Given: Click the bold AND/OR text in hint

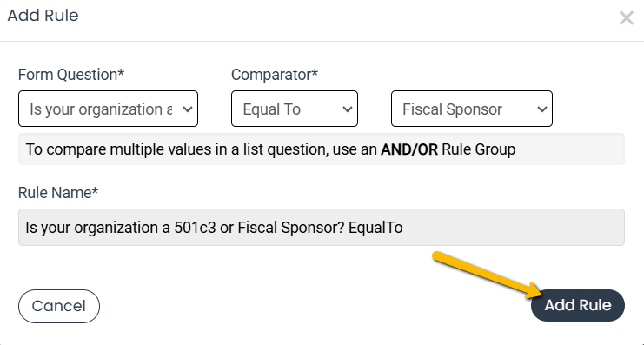Looking at the screenshot, I should 409,149.
